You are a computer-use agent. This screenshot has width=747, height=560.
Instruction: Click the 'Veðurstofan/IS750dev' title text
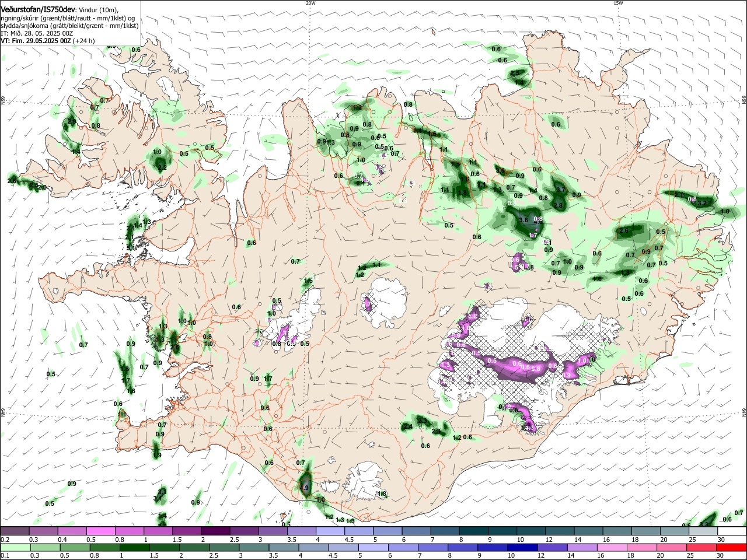point(39,10)
